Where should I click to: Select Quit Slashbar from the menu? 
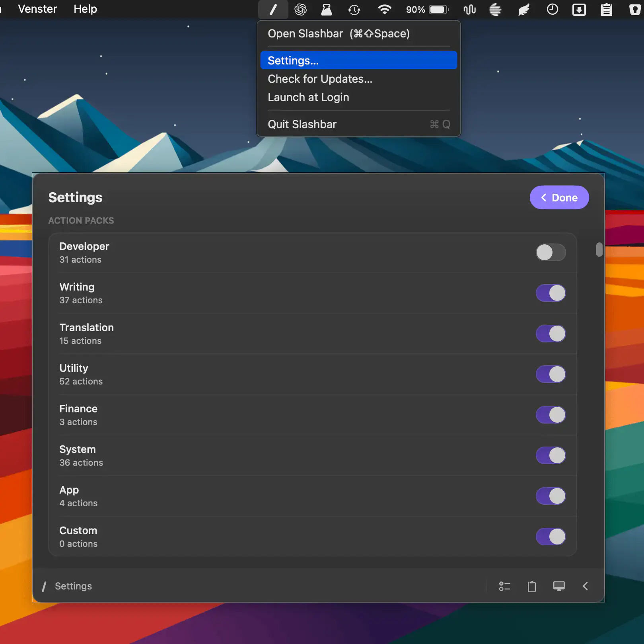[358, 124]
